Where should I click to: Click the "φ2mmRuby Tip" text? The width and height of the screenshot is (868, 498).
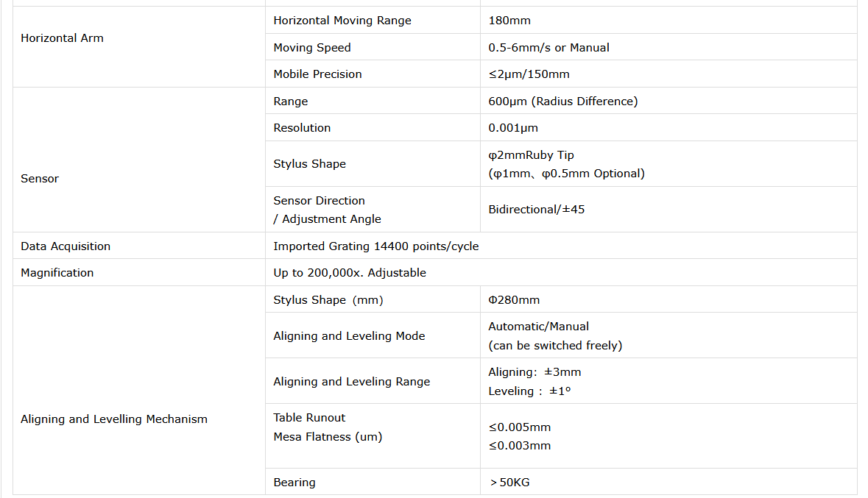531,155
